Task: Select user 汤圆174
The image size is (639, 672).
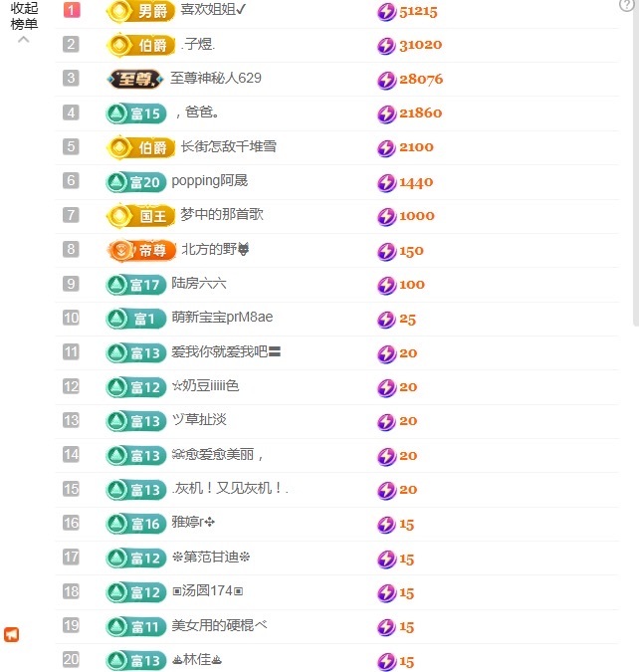Action: (207, 591)
